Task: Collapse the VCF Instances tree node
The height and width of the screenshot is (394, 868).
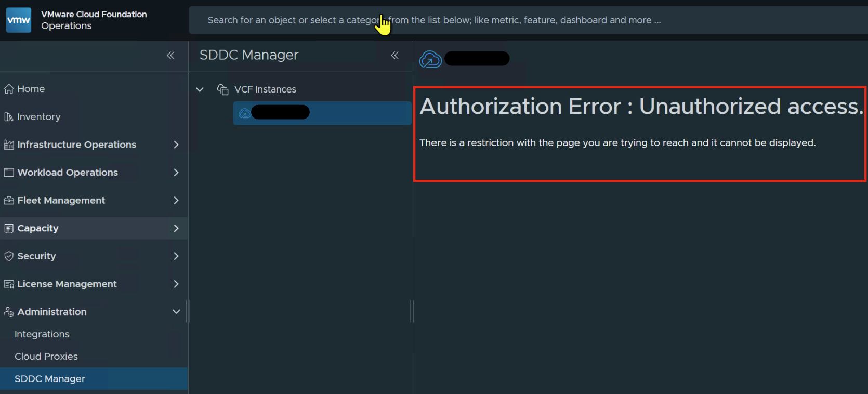Action: (x=200, y=89)
